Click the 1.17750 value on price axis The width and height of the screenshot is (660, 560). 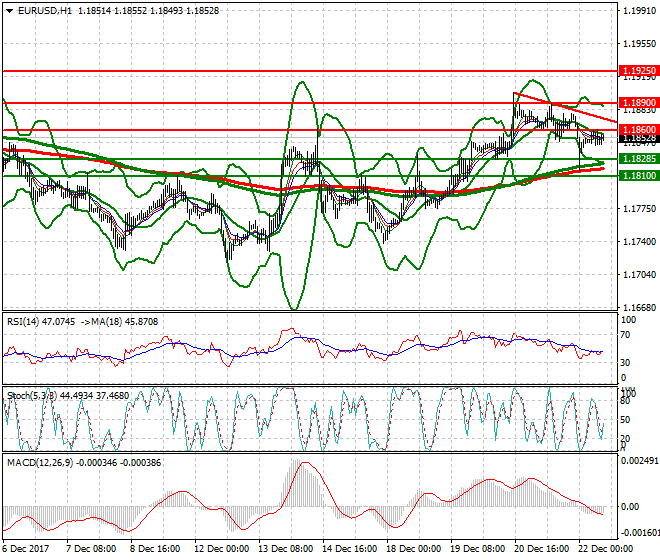639,208
